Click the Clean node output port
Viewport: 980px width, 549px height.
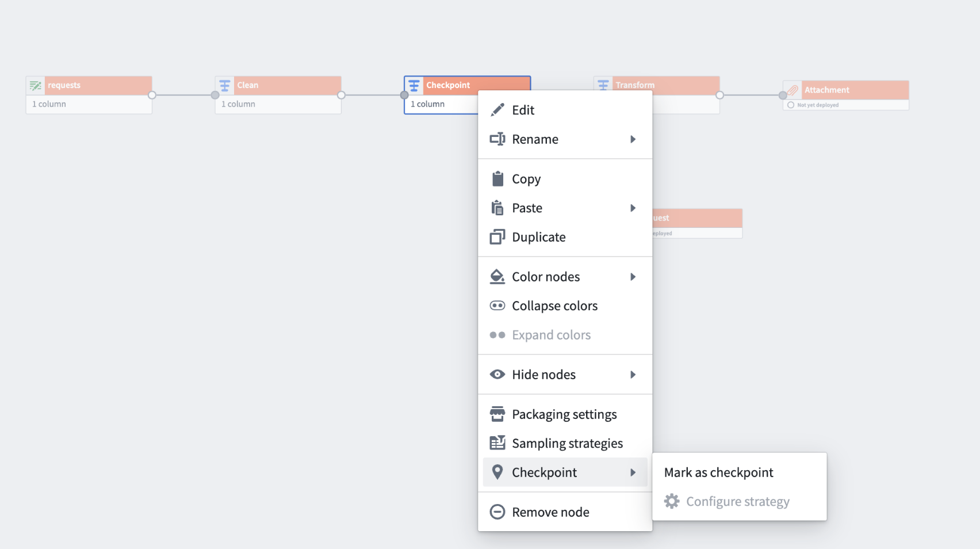click(x=341, y=95)
